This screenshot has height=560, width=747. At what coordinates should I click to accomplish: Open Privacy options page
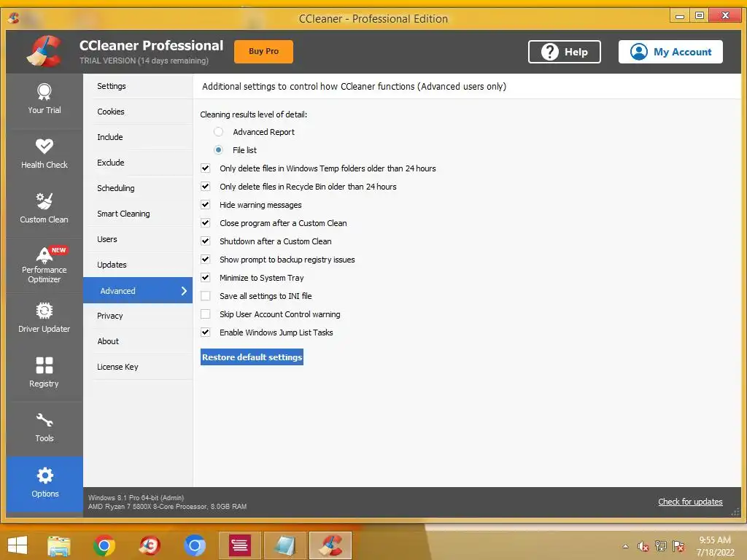138,316
